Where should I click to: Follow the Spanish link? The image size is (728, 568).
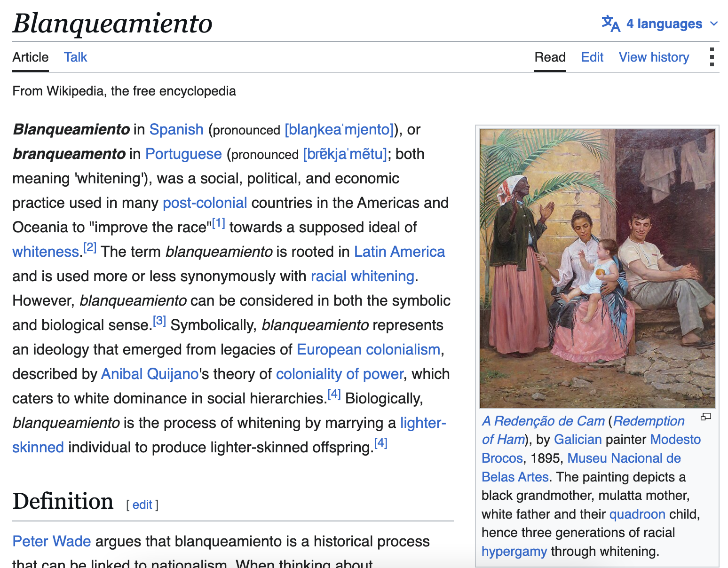point(176,129)
